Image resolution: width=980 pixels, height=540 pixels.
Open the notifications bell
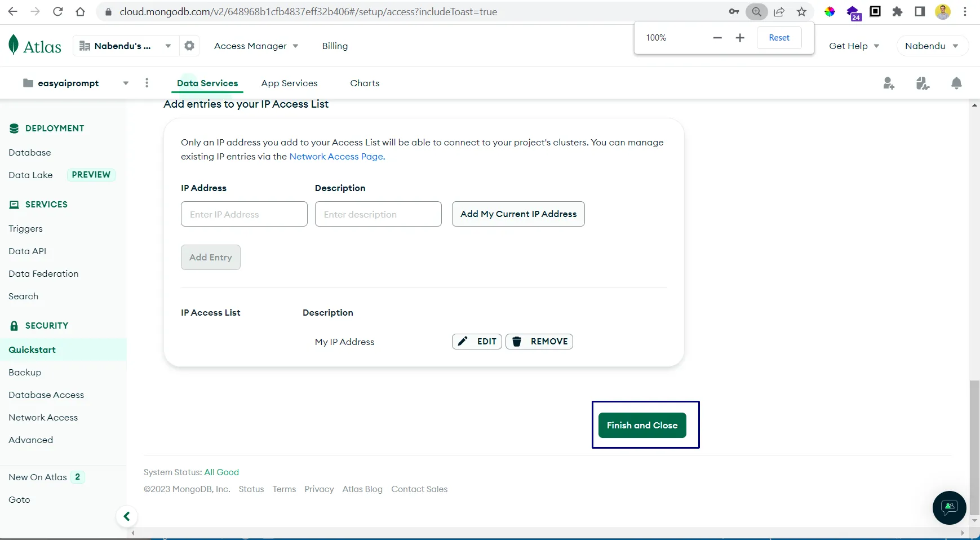click(x=956, y=83)
